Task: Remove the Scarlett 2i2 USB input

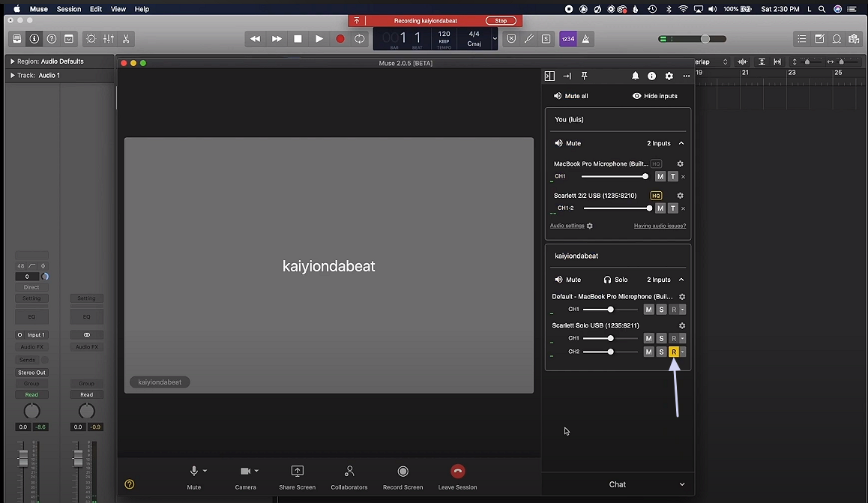Action: 683,208
